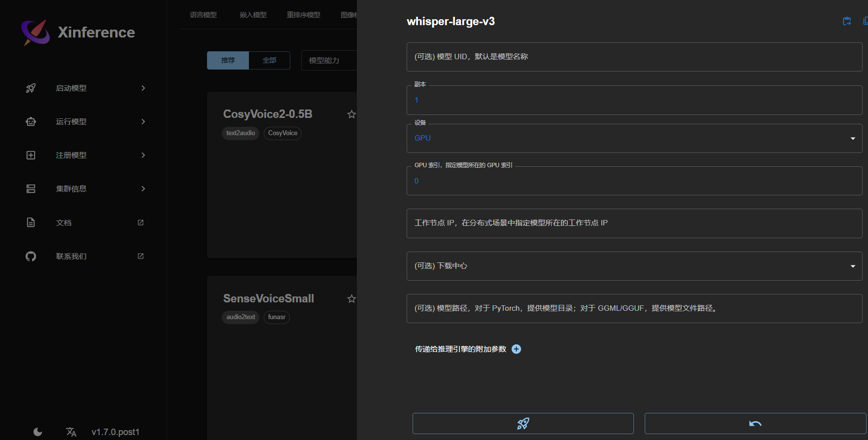Switch to the 重排序模型 tab
This screenshot has width=868, height=440.
304,15
